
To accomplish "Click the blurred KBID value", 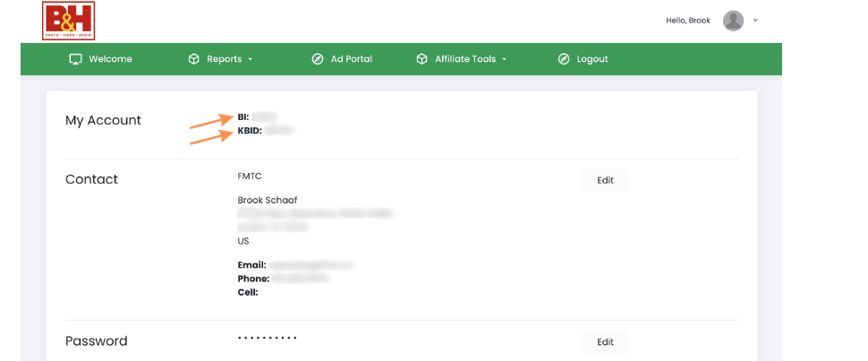I will tap(279, 131).
